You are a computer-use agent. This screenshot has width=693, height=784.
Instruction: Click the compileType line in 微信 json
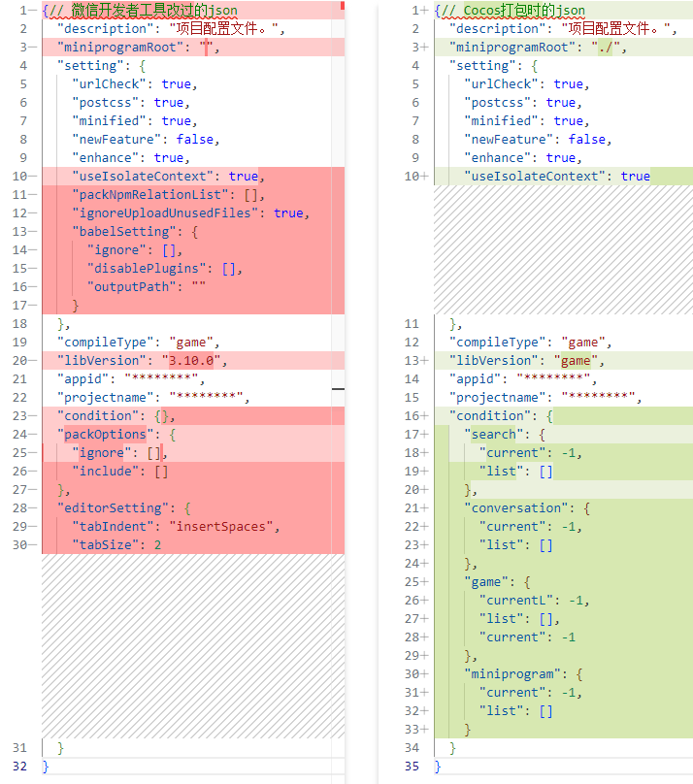point(139,343)
